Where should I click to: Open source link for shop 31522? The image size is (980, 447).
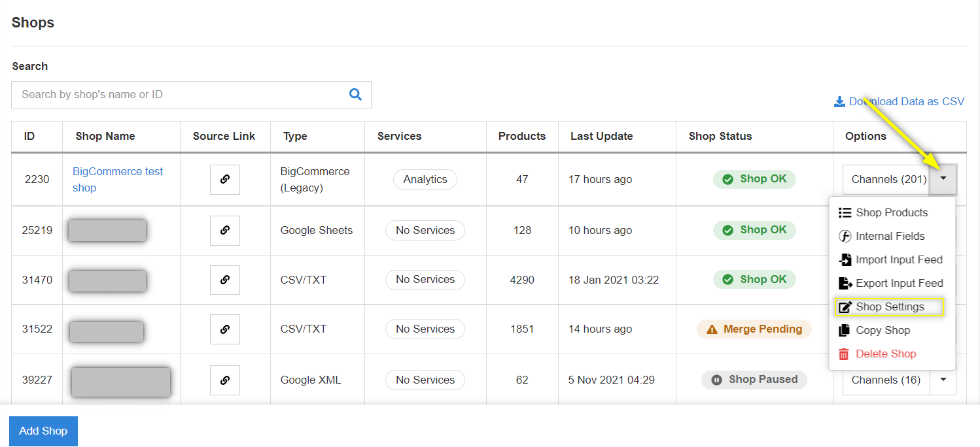(x=224, y=329)
